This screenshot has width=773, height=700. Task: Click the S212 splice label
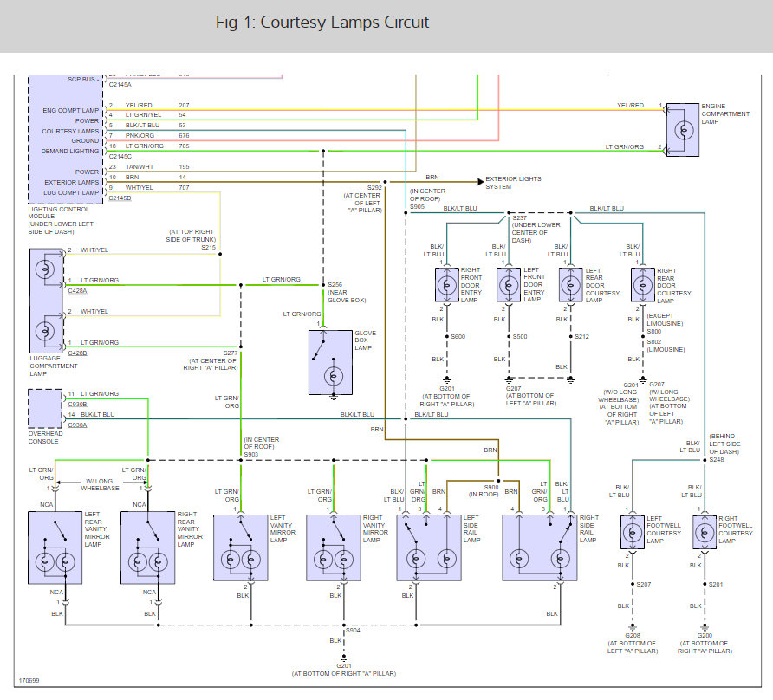[581, 337]
